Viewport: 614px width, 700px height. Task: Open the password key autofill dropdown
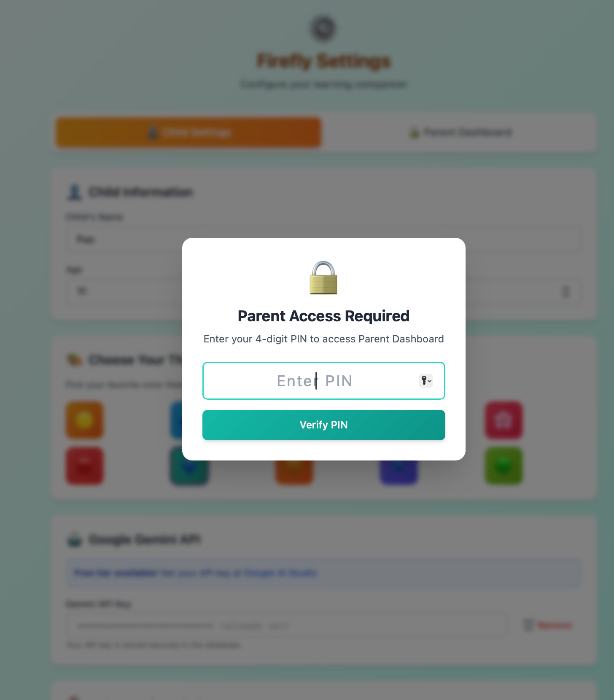pos(426,381)
